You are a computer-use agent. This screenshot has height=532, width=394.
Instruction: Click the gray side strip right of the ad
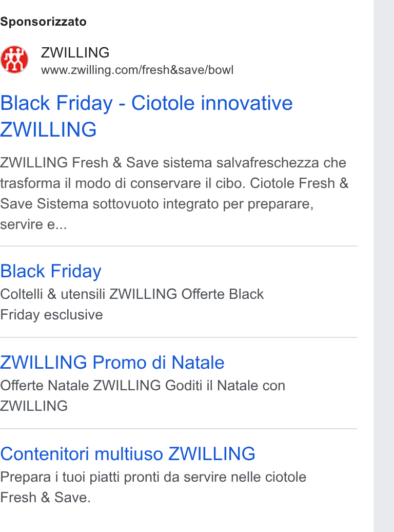pyautogui.click(x=384, y=266)
